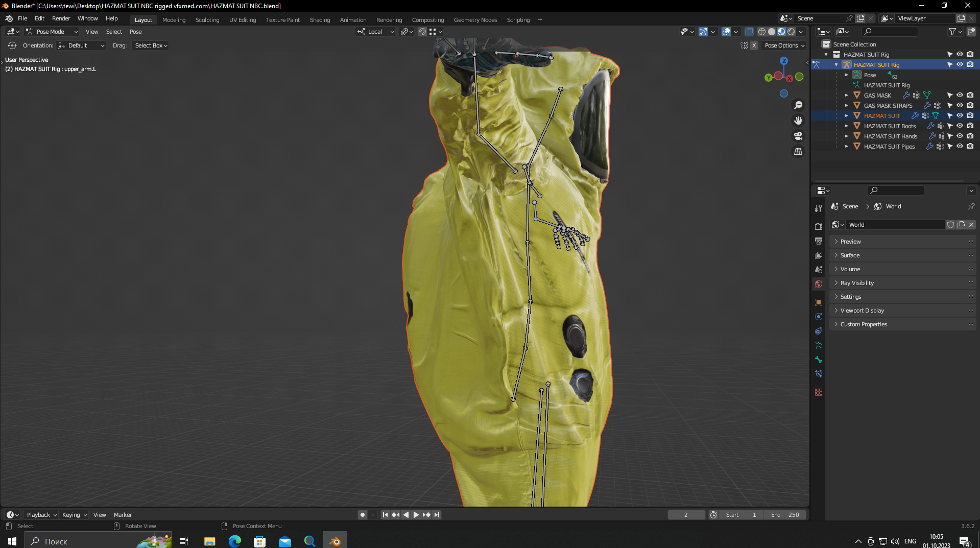
Task: Open the Bone properties tab
Action: (819, 360)
